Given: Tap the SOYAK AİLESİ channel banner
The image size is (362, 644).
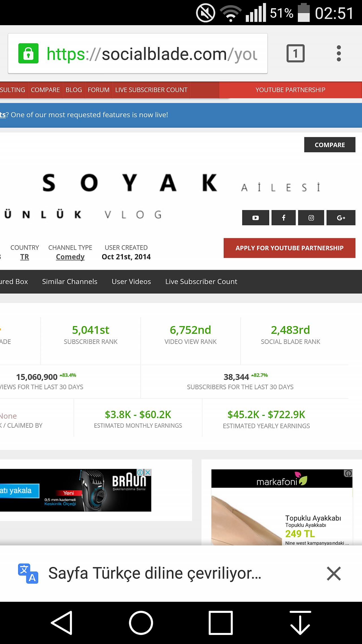Looking at the screenshot, I should [181, 183].
